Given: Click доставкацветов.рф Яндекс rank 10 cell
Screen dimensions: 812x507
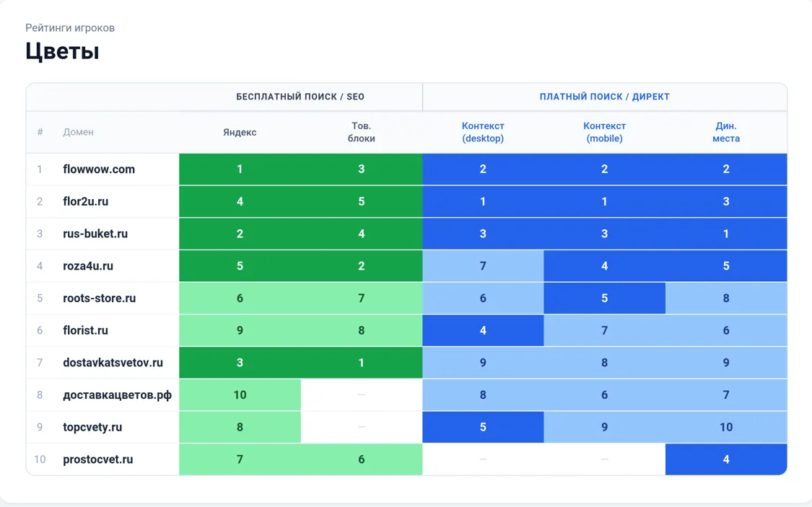Looking at the screenshot, I should 240,394.
